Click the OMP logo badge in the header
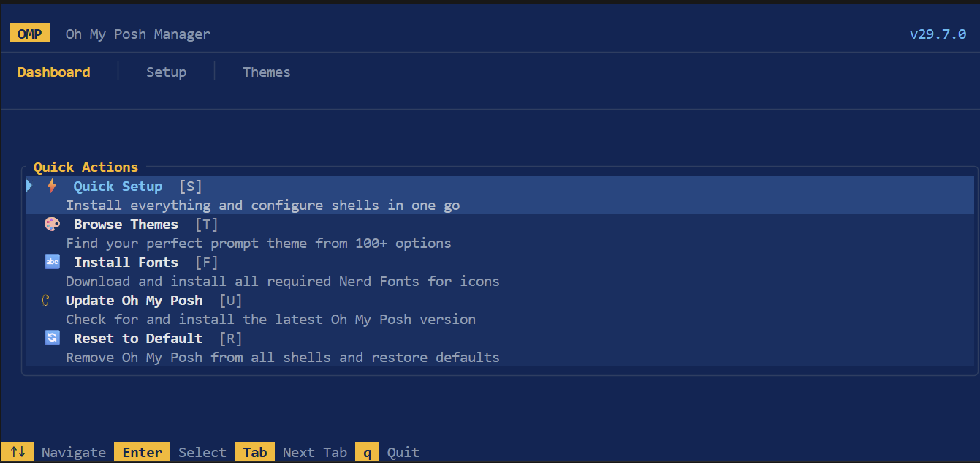The height and width of the screenshot is (463, 980). pyautogui.click(x=29, y=33)
